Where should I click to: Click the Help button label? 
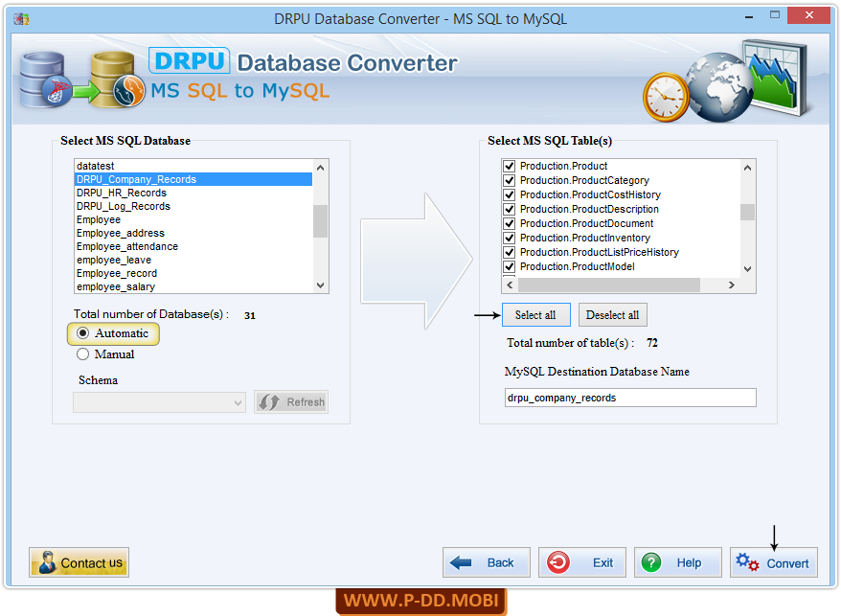point(689,563)
